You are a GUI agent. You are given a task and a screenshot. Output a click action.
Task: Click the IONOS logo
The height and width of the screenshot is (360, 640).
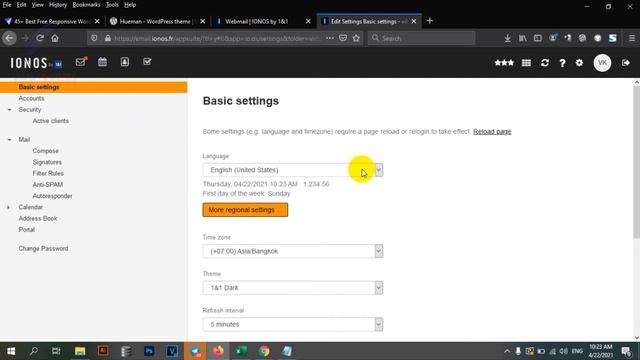(36, 63)
